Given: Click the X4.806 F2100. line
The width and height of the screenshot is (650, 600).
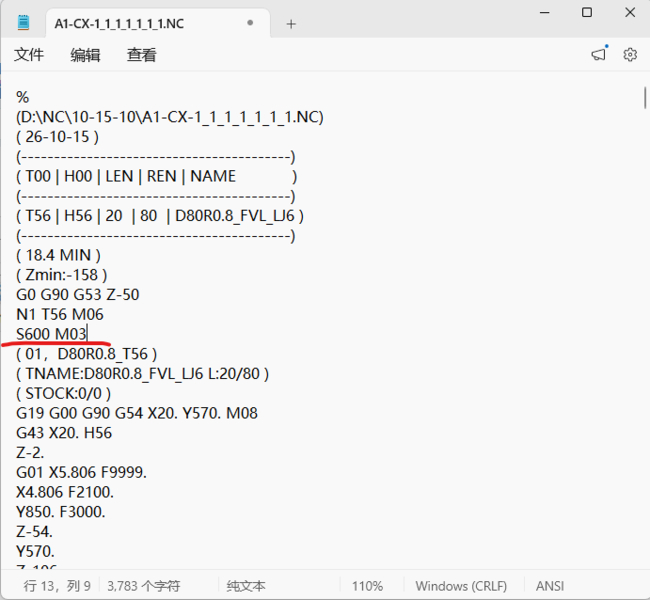Looking at the screenshot, I should pos(65,493).
